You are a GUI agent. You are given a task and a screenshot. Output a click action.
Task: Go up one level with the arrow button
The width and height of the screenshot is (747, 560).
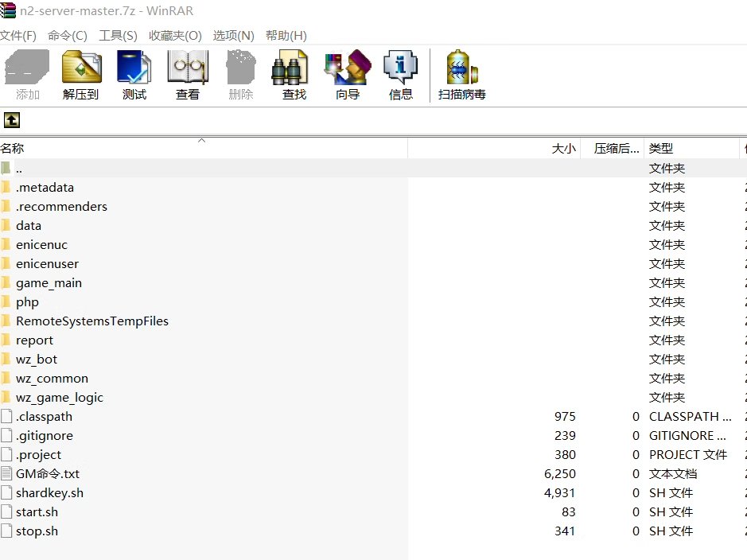(x=12, y=120)
